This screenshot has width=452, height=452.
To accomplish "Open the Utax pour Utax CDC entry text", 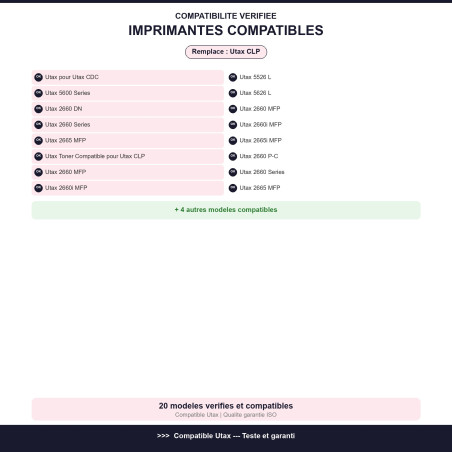I will click(x=72, y=77).
